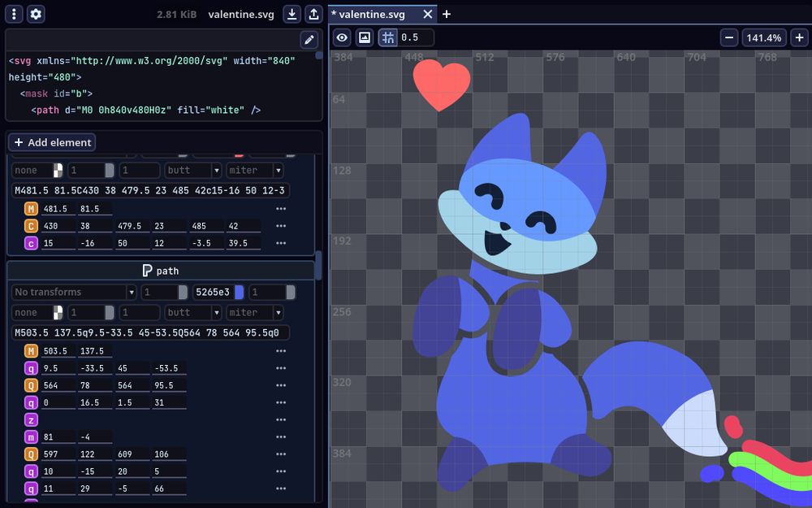Select the * valentine.svg tab
This screenshot has width=812, height=508.
click(x=383, y=15)
